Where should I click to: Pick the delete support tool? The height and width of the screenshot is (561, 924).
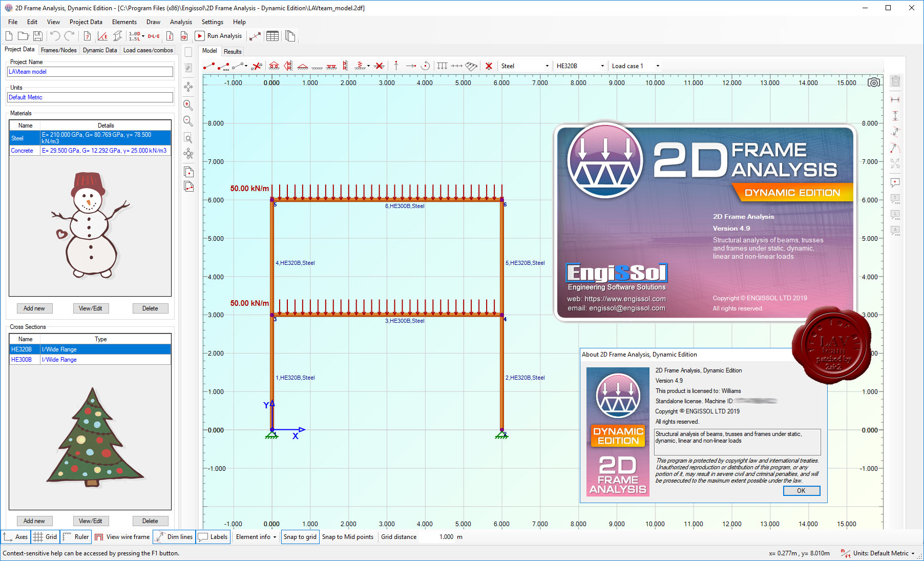click(x=379, y=66)
